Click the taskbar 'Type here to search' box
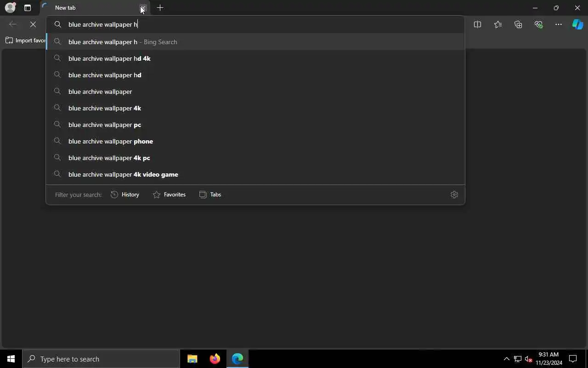This screenshot has width=588, height=368. 101,359
